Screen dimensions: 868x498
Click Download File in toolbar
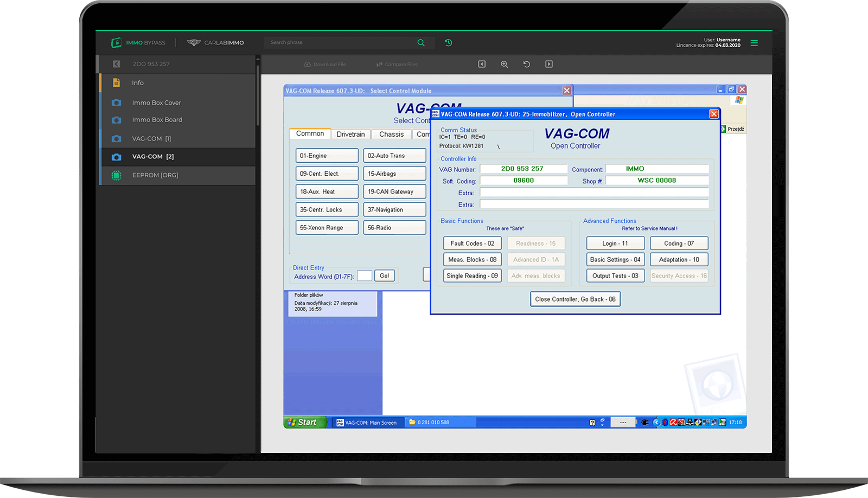324,64
